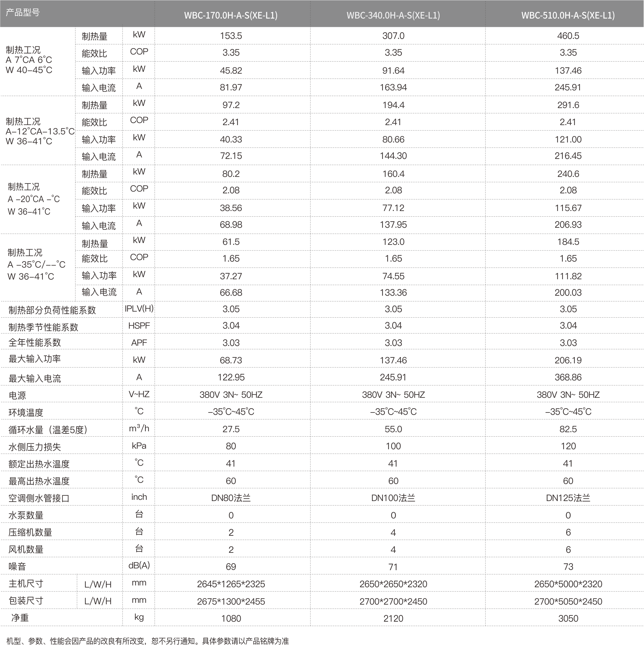Click the 产品型号 header label
644x645 pixels.
(x=23, y=13)
